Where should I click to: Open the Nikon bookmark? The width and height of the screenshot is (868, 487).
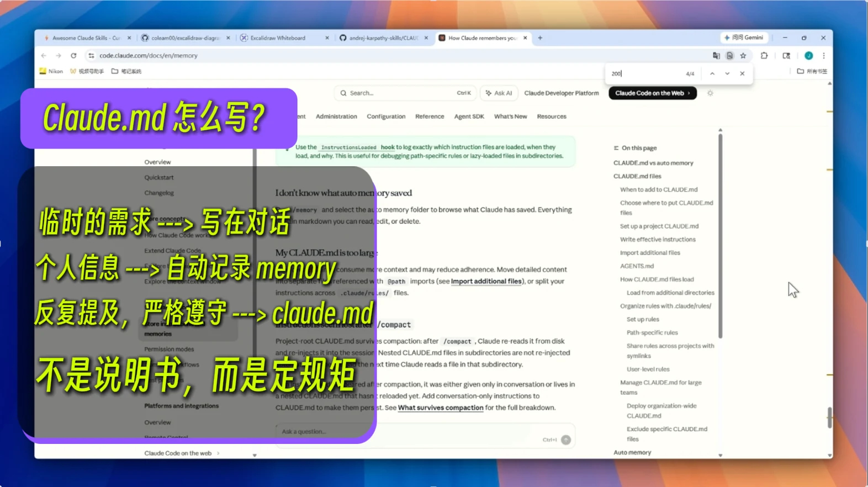tap(51, 71)
